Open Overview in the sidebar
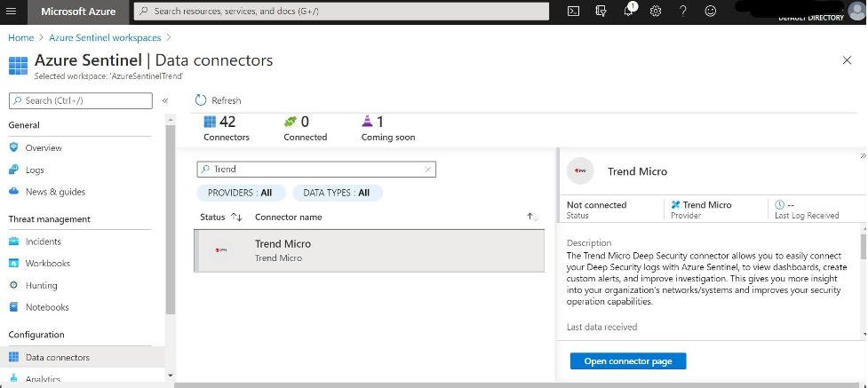 tap(44, 147)
